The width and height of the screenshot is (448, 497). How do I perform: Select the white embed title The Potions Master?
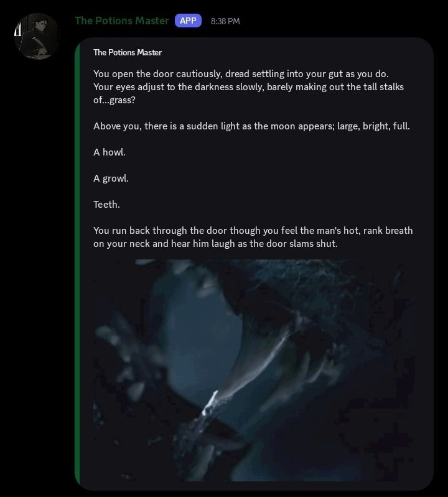pos(128,52)
